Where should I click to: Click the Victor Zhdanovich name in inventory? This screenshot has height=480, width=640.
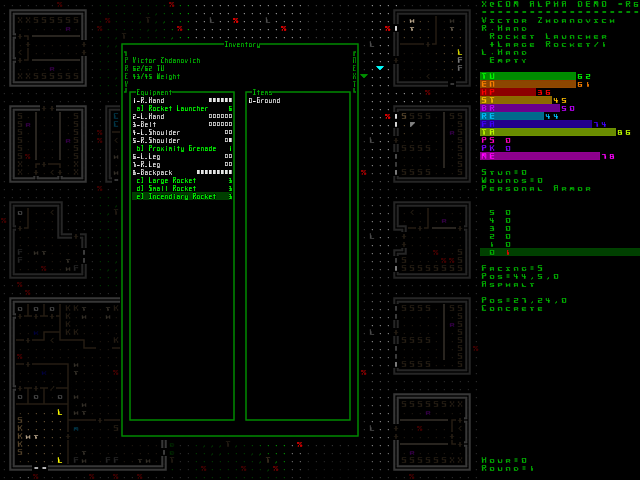click(167, 60)
